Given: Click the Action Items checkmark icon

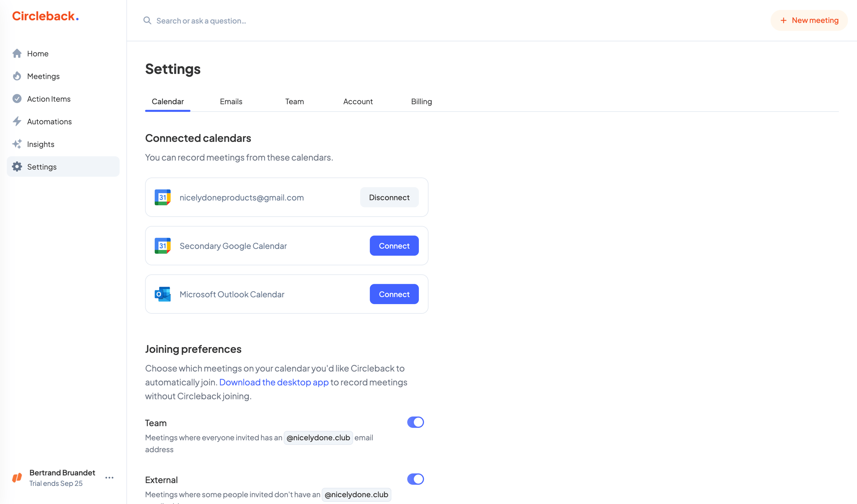Looking at the screenshot, I should click(x=17, y=99).
